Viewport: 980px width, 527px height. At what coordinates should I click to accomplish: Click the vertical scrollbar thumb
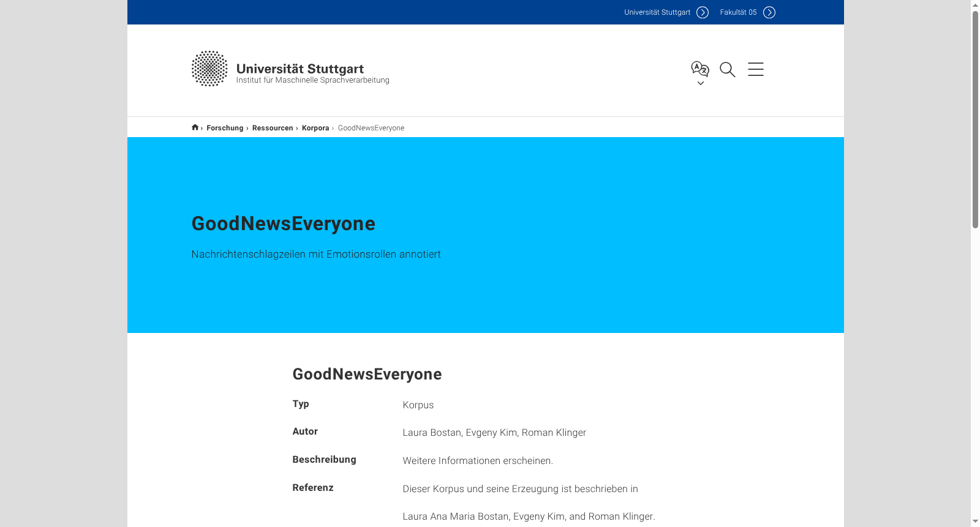click(975, 120)
